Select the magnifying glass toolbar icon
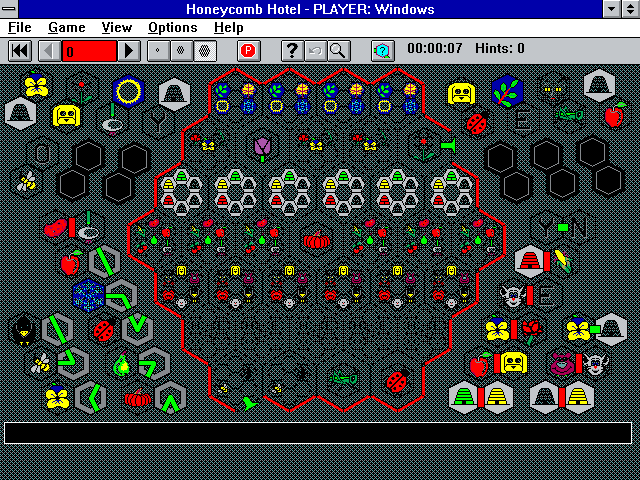 pos(338,50)
